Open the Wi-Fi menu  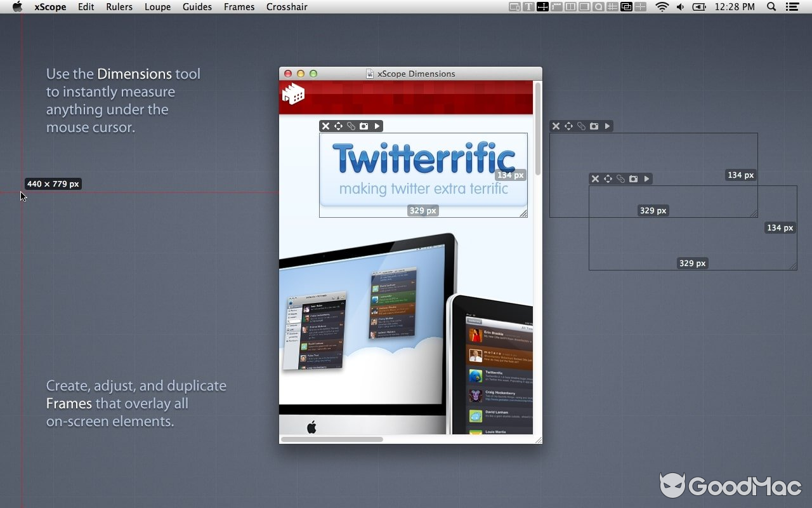[x=662, y=7]
